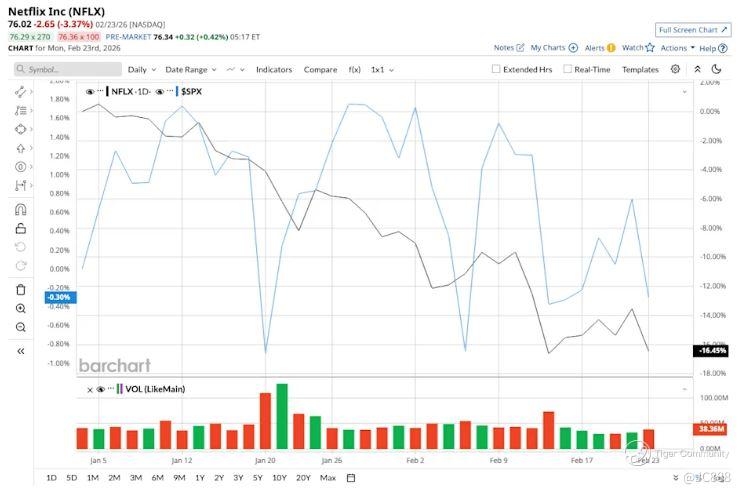The image size is (744, 494).
Task: Select the measure tool in sidebar
Action: click(x=20, y=186)
